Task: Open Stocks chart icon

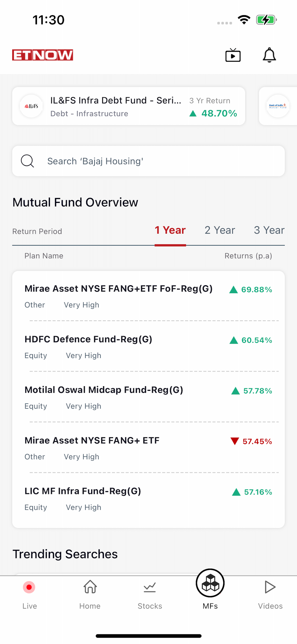Action: (x=150, y=587)
